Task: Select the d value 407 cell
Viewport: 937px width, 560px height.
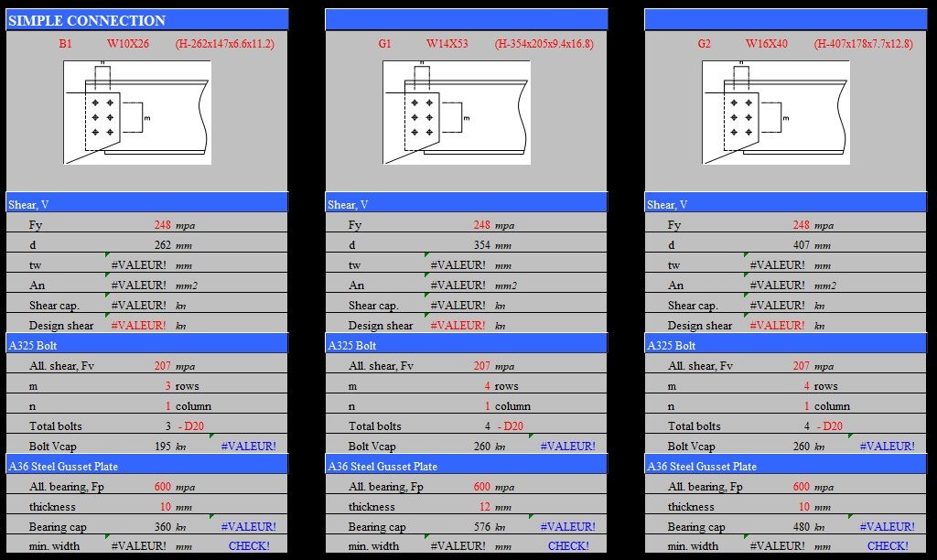Action: 801,245
